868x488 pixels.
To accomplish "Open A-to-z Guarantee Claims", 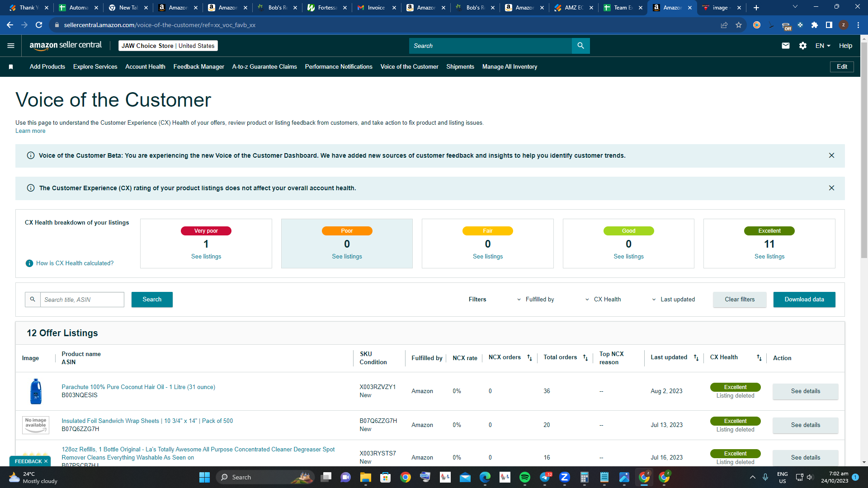I will [x=264, y=67].
